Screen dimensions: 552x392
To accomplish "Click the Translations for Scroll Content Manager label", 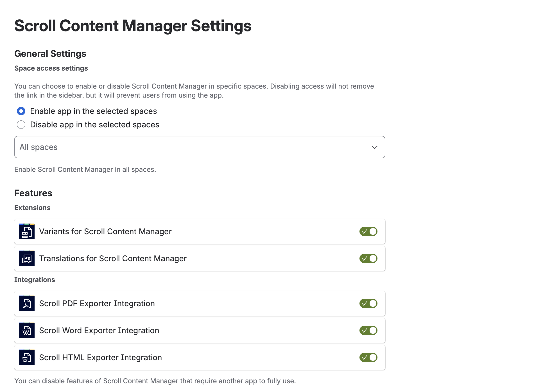I will (113, 258).
